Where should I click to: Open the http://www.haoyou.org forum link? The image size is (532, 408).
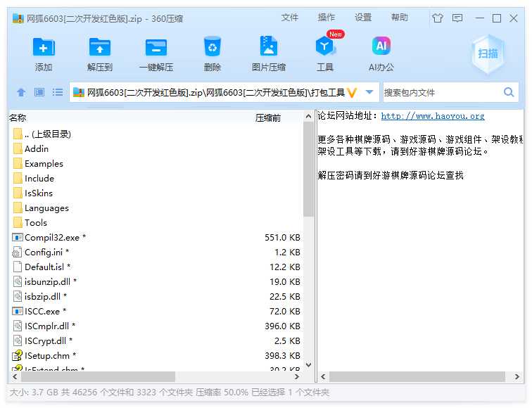[x=433, y=116]
